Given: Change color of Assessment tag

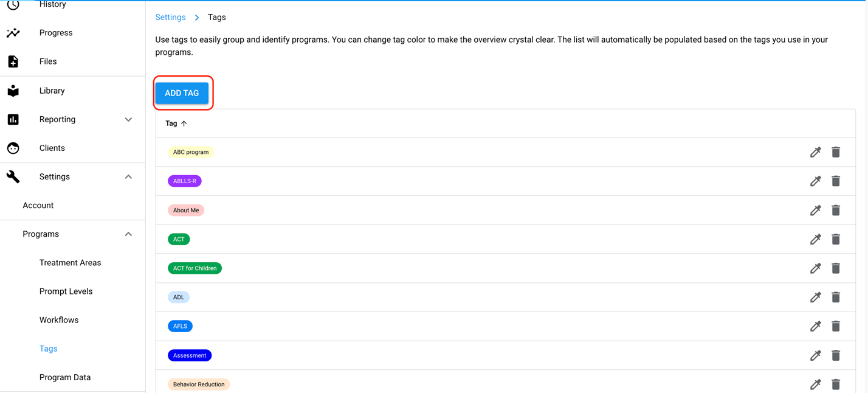Looking at the screenshot, I should point(815,355).
